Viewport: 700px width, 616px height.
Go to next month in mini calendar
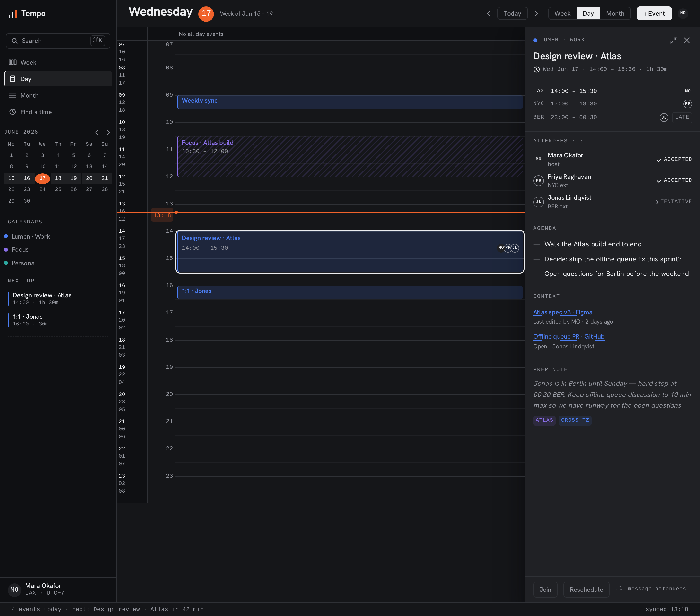pyautogui.click(x=108, y=132)
